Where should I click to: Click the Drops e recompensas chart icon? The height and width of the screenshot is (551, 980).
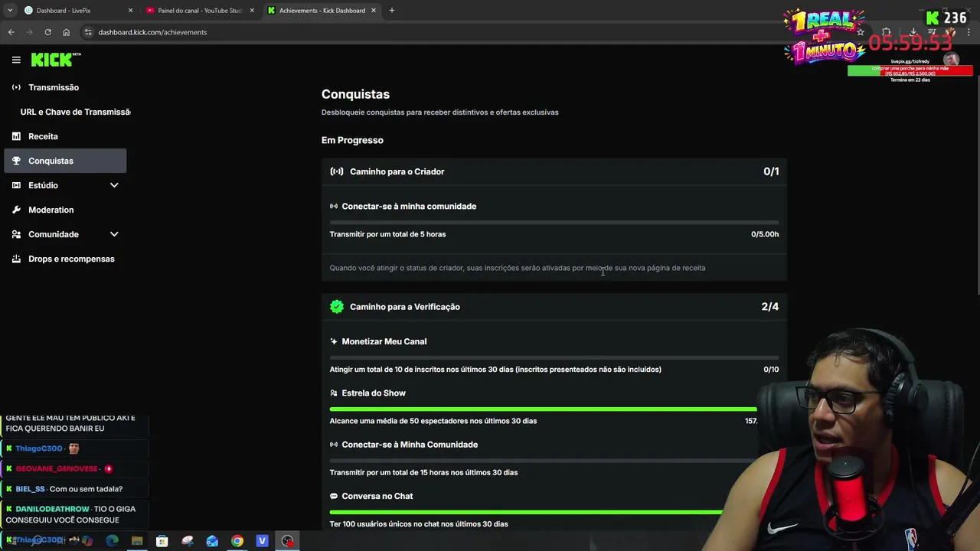(x=16, y=259)
